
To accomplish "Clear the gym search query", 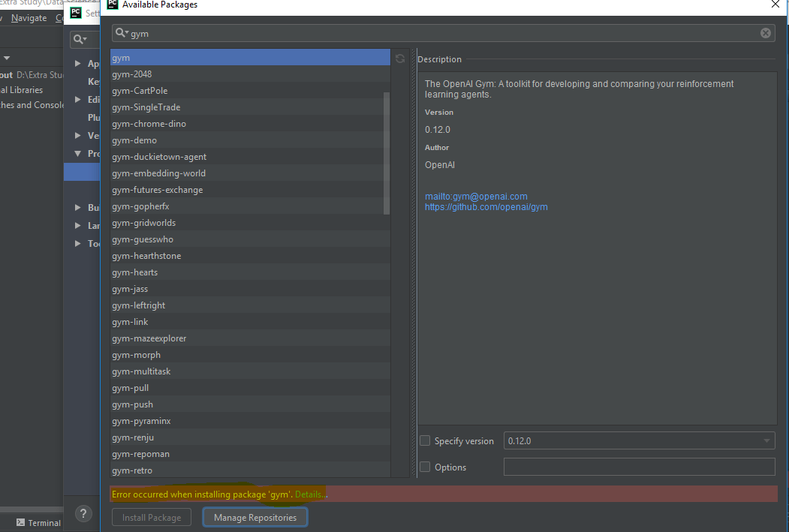I will coord(765,32).
